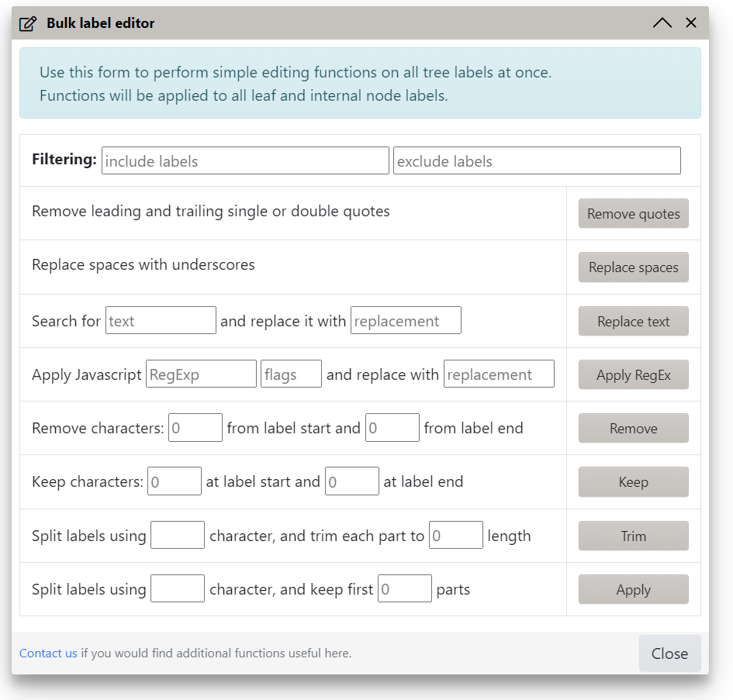Click the Trim button
This screenshot has width=733, height=700.
pyautogui.click(x=633, y=536)
